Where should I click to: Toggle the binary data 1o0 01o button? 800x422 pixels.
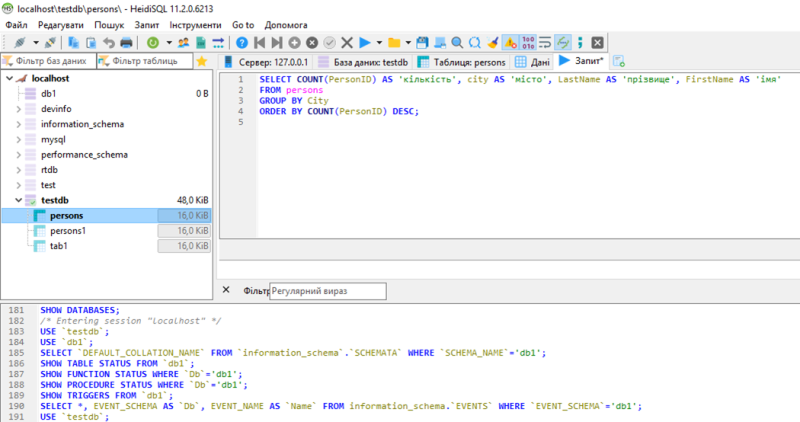point(528,43)
